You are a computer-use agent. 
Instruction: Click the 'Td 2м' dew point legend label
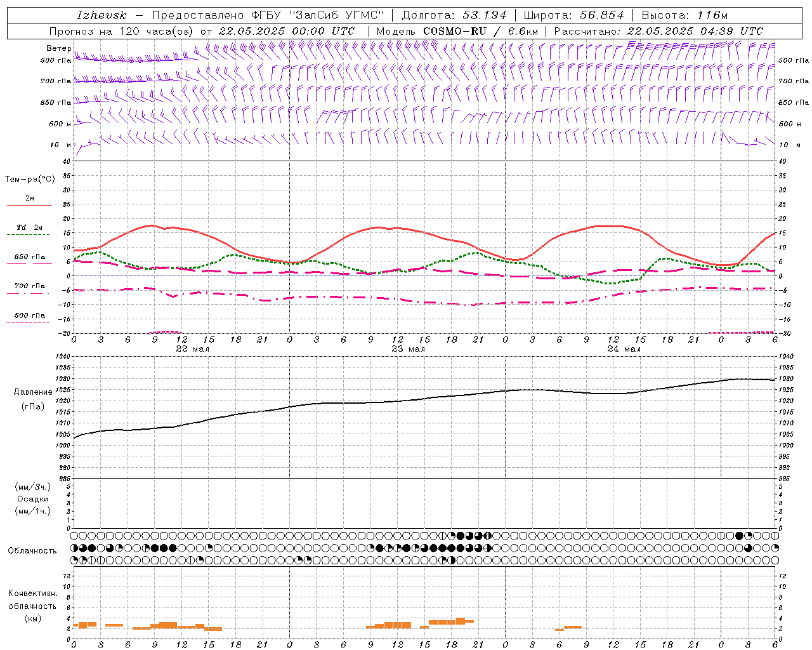[29, 227]
